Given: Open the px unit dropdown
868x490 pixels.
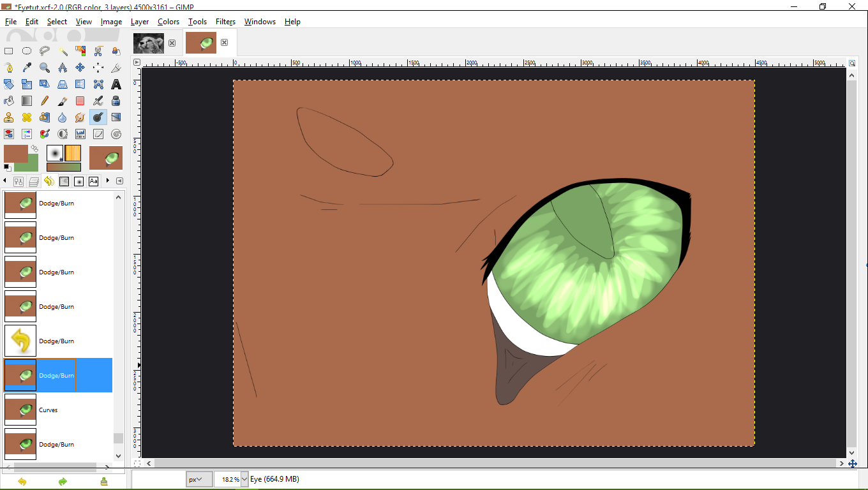Looking at the screenshot, I should (199, 479).
